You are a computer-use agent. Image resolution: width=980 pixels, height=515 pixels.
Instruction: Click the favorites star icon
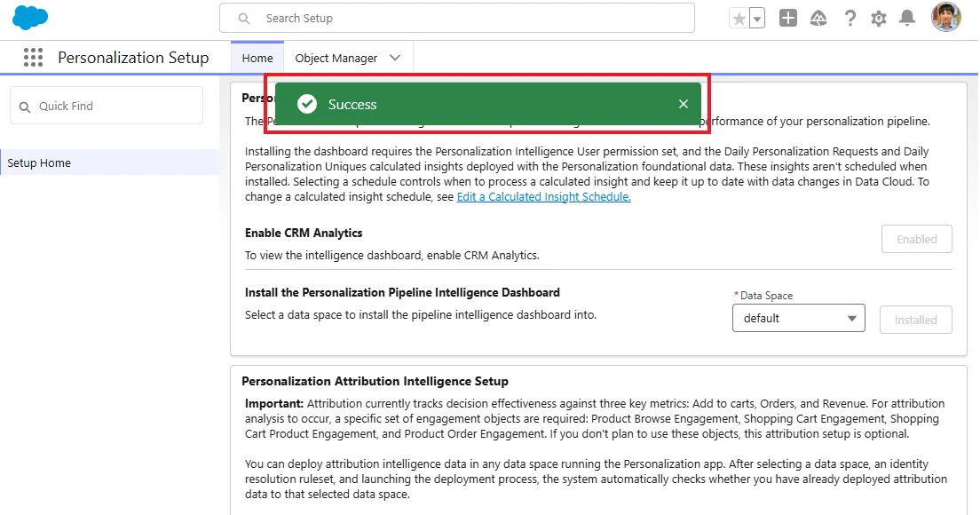(739, 19)
